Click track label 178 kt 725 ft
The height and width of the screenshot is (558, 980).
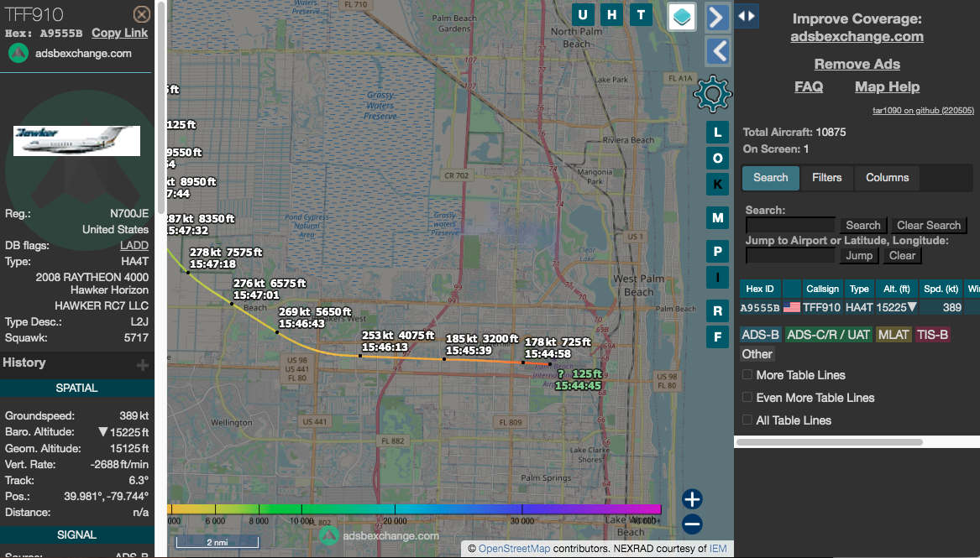558,348
